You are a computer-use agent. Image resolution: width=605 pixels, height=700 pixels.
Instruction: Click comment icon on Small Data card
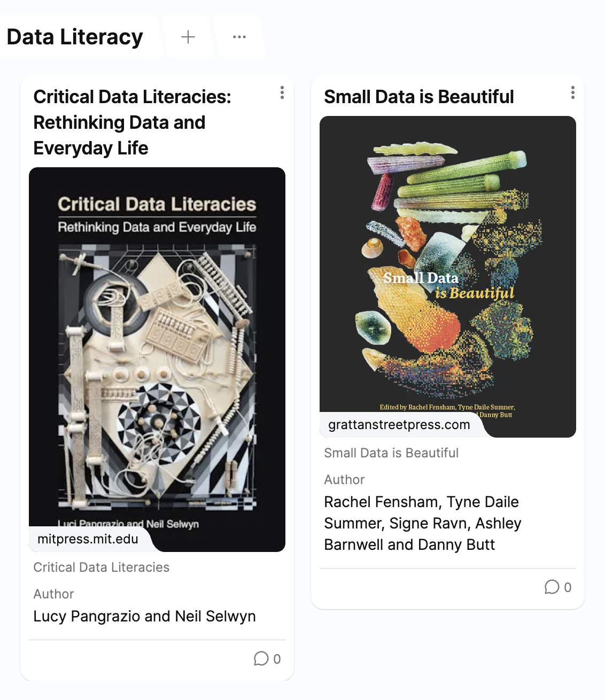[552, 587]
